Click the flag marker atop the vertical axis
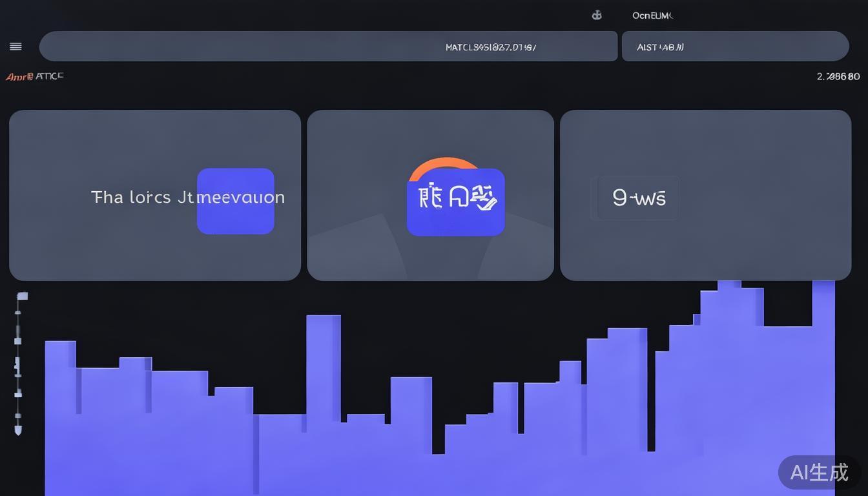Screen dimensions: 868x496 (x=22, y=296)
